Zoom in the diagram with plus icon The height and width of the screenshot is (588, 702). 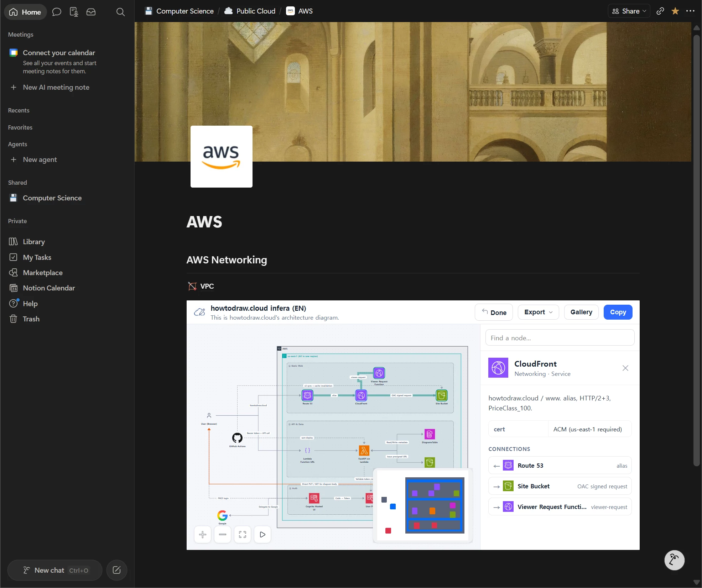[x=203, y=535]
